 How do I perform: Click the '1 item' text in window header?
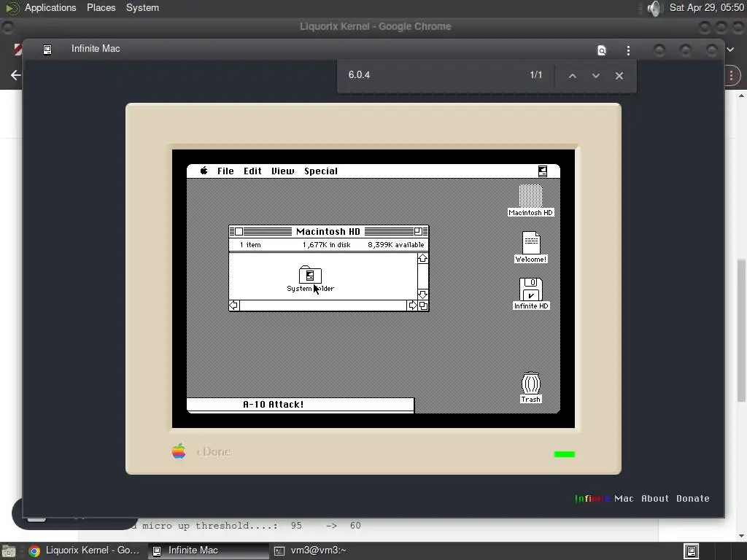(250, 245)
